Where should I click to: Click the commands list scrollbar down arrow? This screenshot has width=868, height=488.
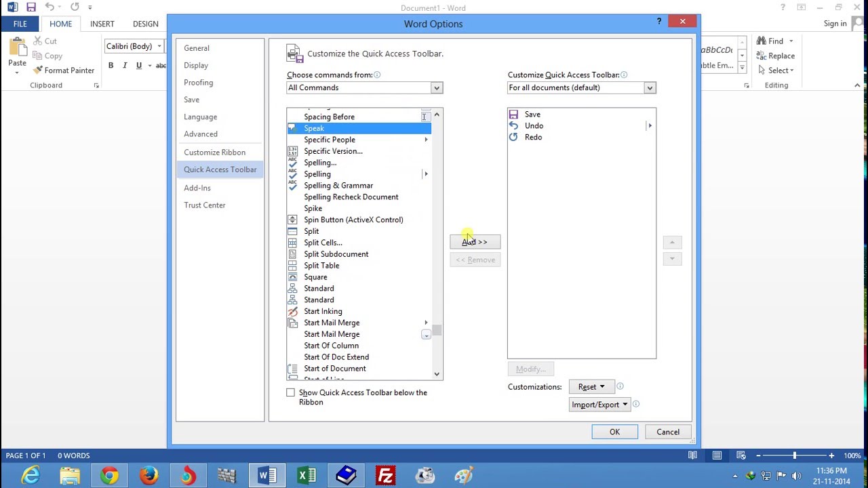(437, 373)
